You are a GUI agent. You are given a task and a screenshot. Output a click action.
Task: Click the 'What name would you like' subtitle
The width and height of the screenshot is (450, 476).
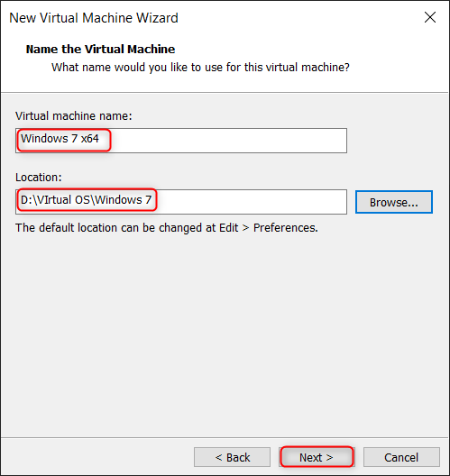200,68
